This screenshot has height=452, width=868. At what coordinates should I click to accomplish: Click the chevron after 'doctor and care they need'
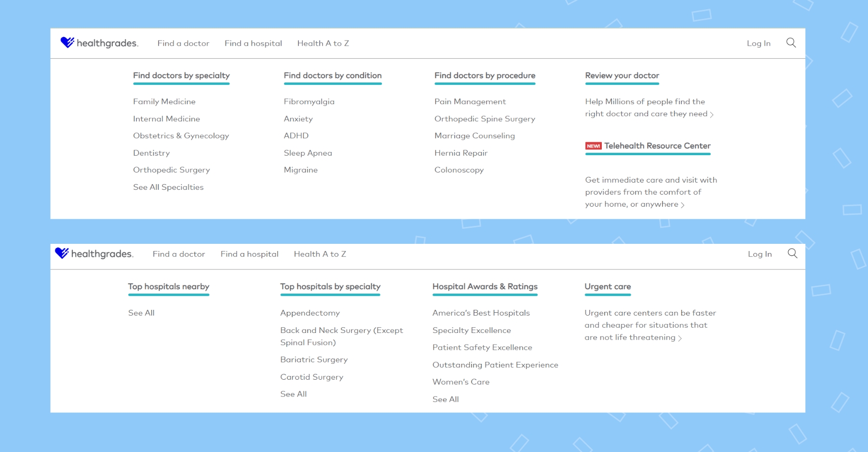tap(712, 114)
